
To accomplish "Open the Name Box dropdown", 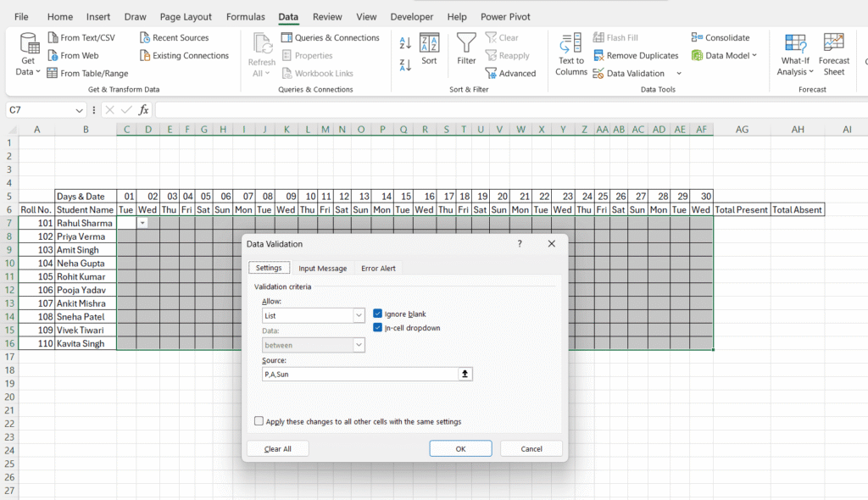I will 79,110.
